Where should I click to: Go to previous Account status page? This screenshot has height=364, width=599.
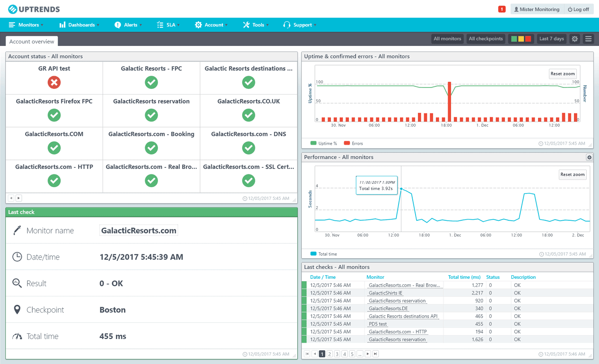click(x=11, y=198)
